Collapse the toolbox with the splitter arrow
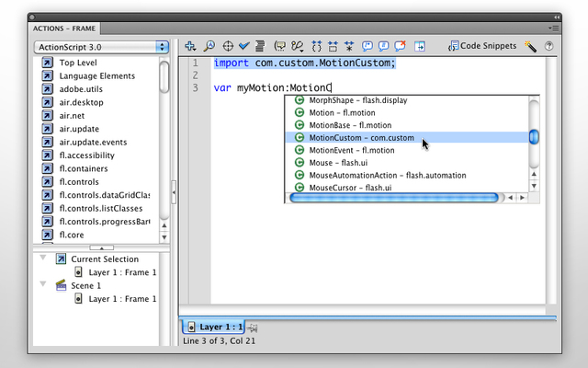The width and height of the screenshot is (588, 368). [x=101, y=247]
